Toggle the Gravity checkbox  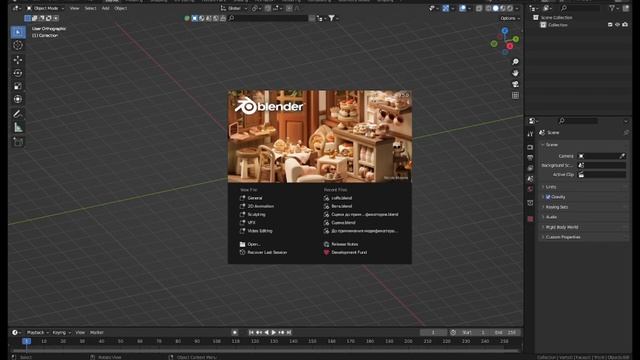tap(548, 197)
